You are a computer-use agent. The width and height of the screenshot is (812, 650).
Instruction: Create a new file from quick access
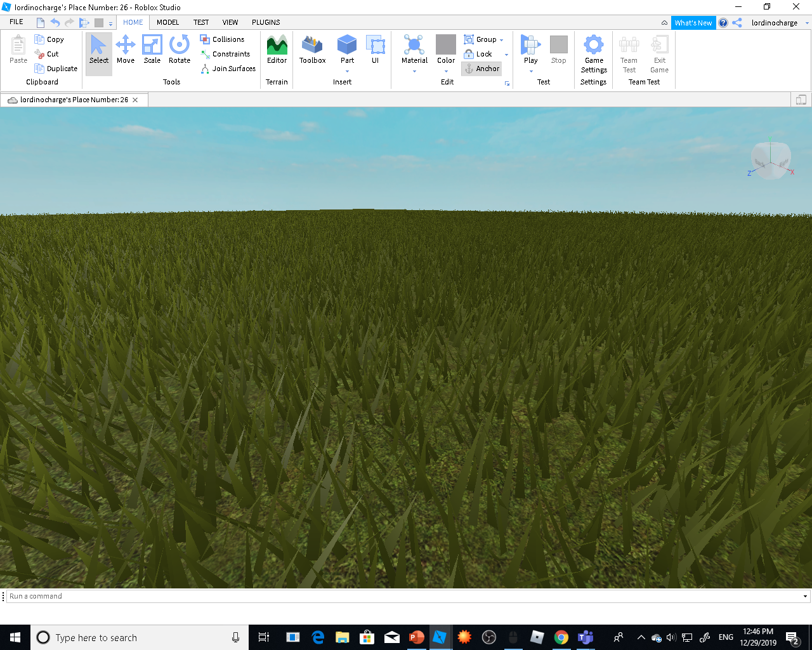(x=41, y=22)
